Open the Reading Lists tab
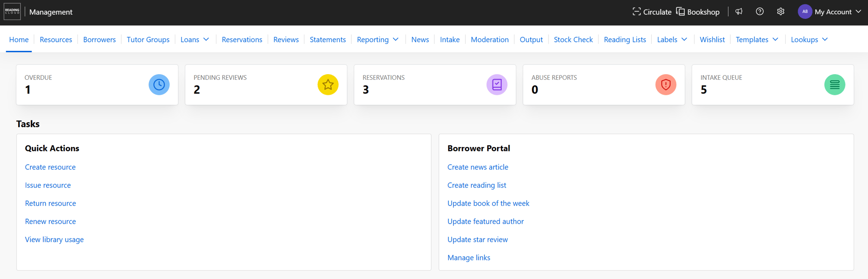 625,39
